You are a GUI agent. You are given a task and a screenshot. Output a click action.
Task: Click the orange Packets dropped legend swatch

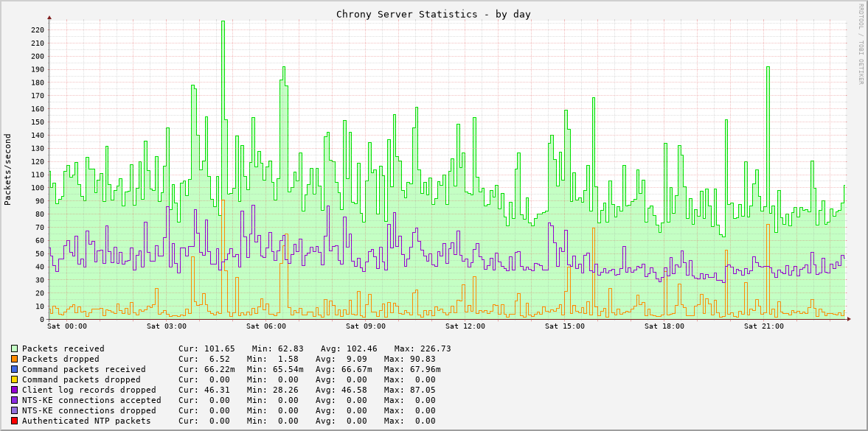[x=15, y=359]
